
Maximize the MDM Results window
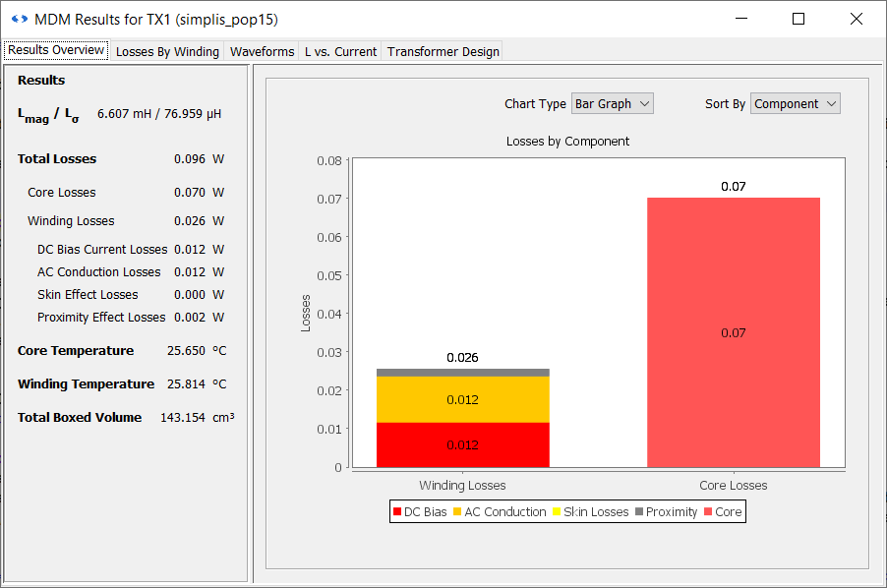[798, 19]
